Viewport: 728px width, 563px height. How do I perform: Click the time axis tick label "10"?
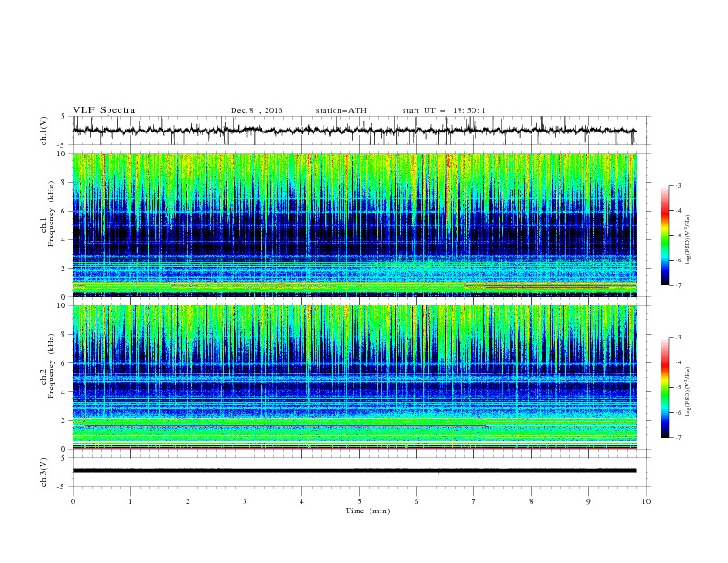646,501
